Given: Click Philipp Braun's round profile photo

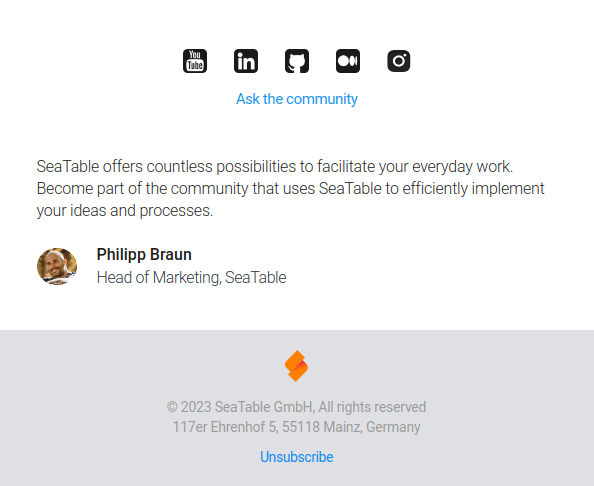Looking at the screenshot, I should pyautogui.click(x=57, y=266).
